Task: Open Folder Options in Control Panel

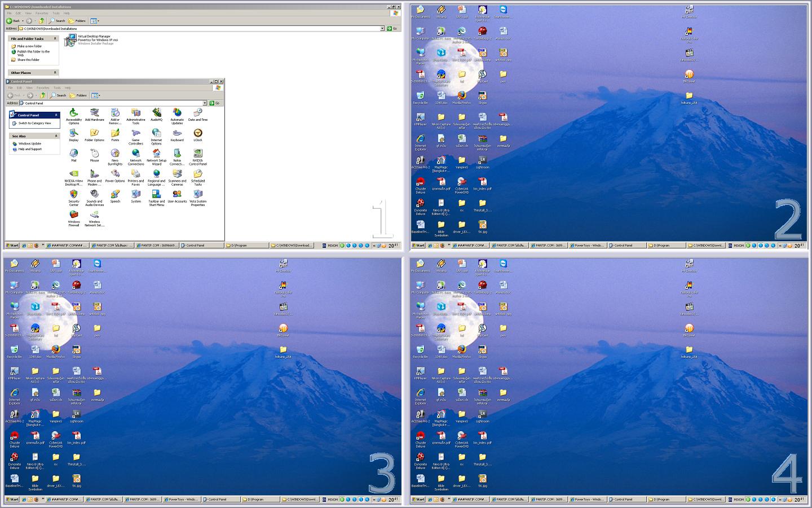Action: coord(95,135)
